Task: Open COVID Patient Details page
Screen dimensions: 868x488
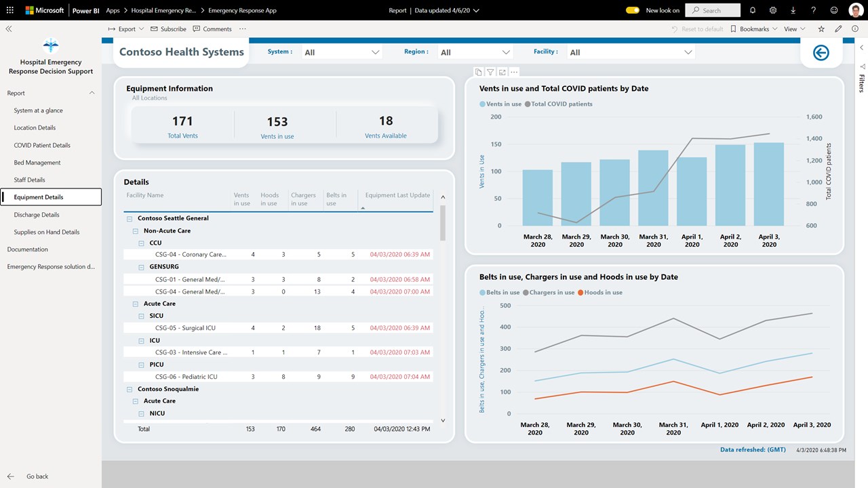Action: pos(42,145)
